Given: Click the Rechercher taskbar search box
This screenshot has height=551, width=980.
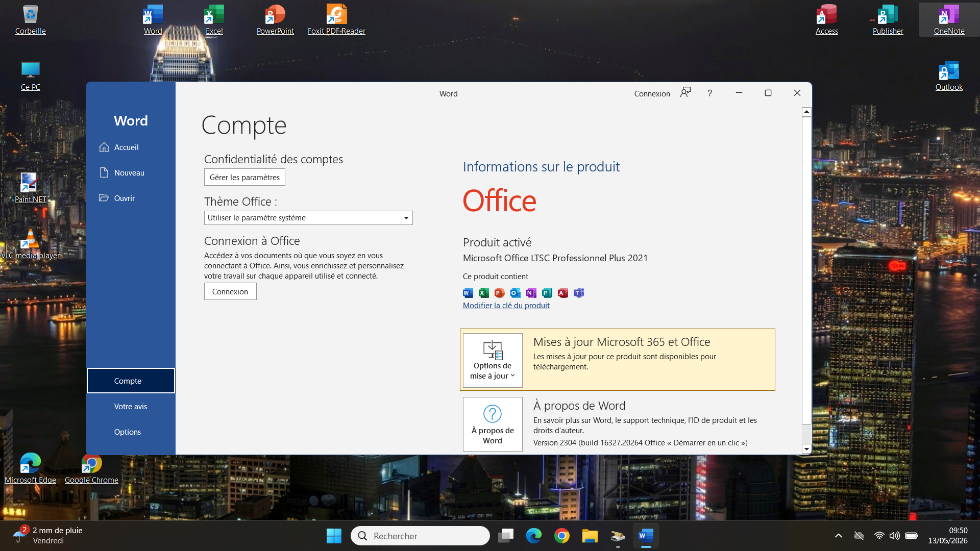Looking at the screenshot, I should 420,536.
